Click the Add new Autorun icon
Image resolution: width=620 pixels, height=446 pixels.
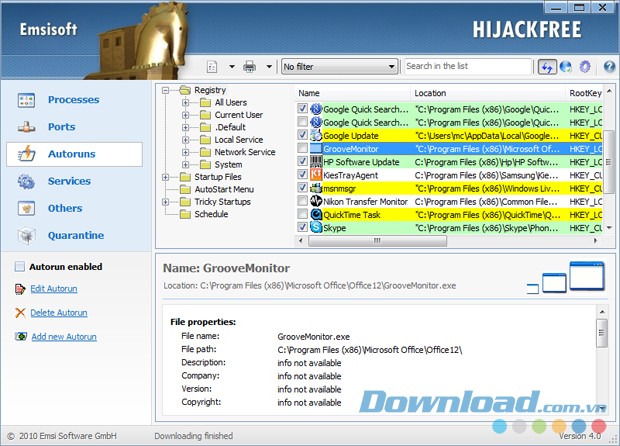click(21, 336)
